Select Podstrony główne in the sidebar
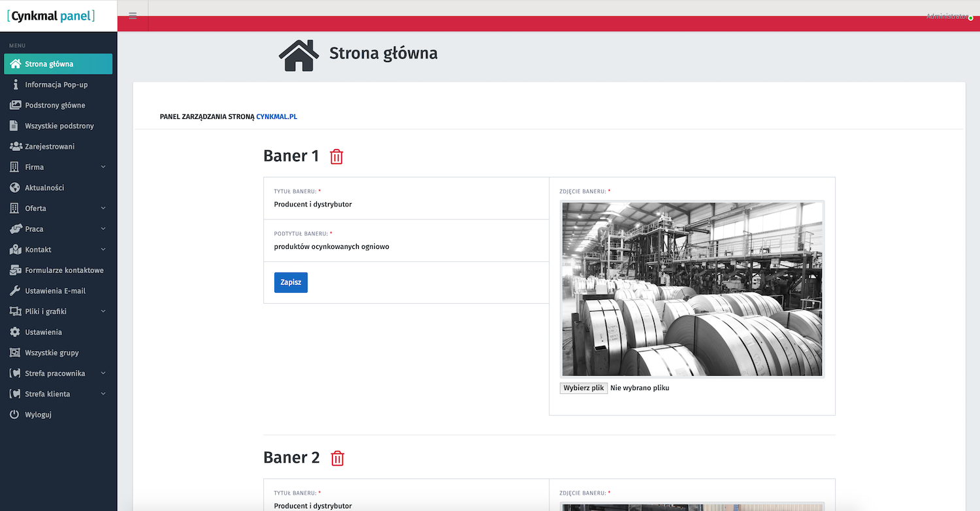Screen dimensions: 980x511 (55, 105)
